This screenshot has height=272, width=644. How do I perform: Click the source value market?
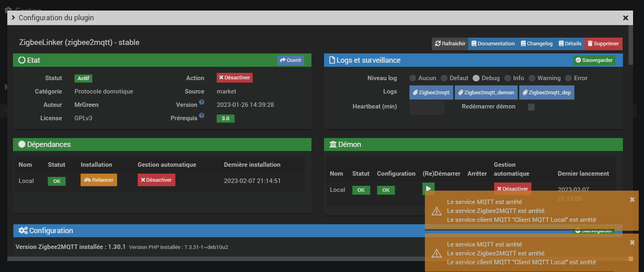click(226, 91)
